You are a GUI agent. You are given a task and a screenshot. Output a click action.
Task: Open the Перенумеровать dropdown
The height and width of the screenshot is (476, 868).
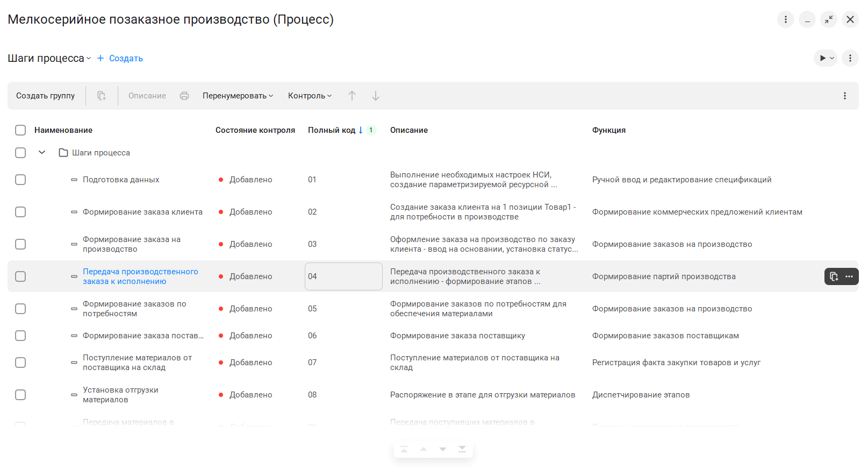point(238,96)
